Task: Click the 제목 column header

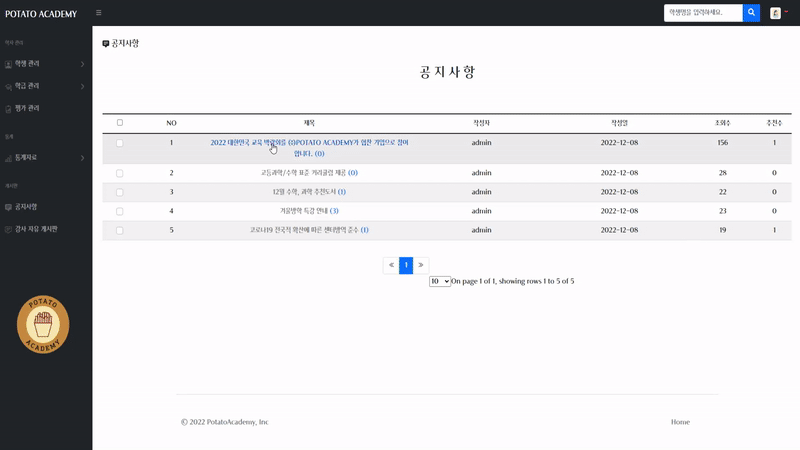Action: coord(309,123)
